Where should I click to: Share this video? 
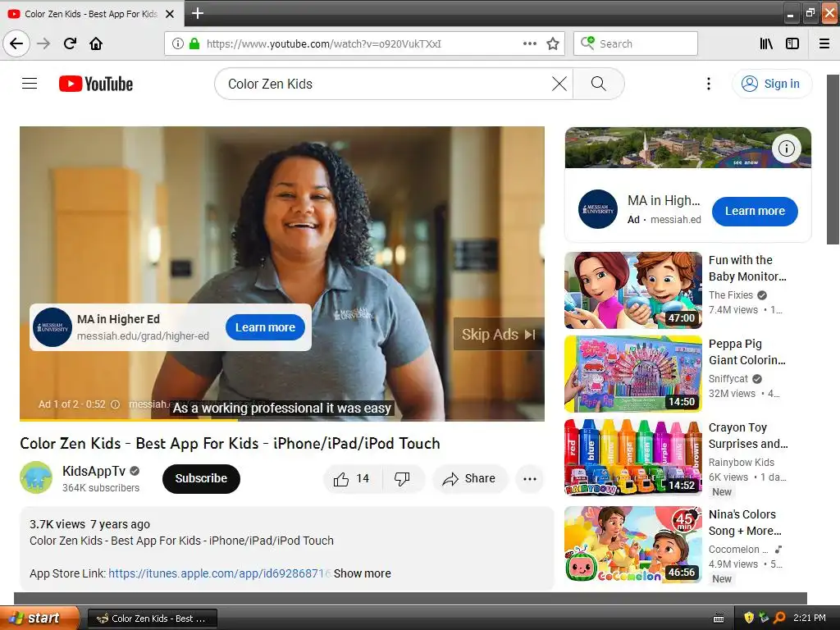point(469,478)
